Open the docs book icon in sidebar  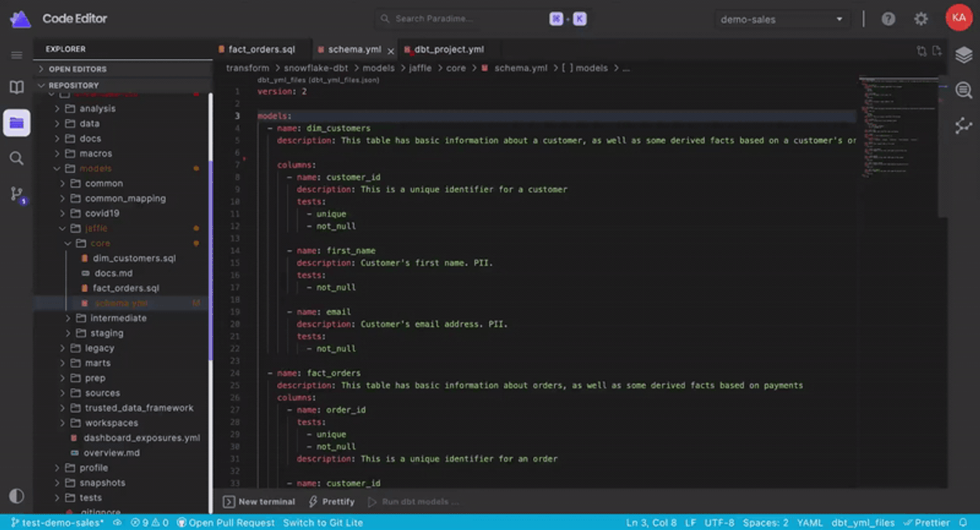[16, 87]
